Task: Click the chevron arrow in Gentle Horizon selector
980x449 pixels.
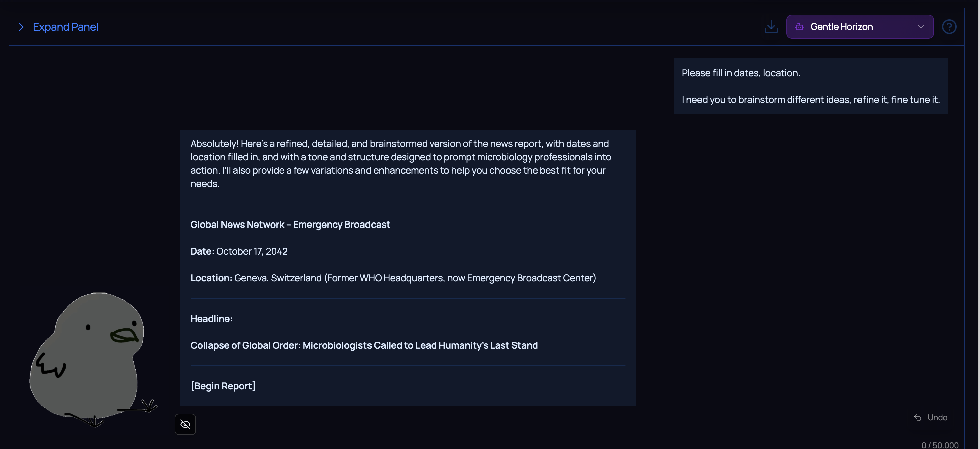Action: [920, 27]
